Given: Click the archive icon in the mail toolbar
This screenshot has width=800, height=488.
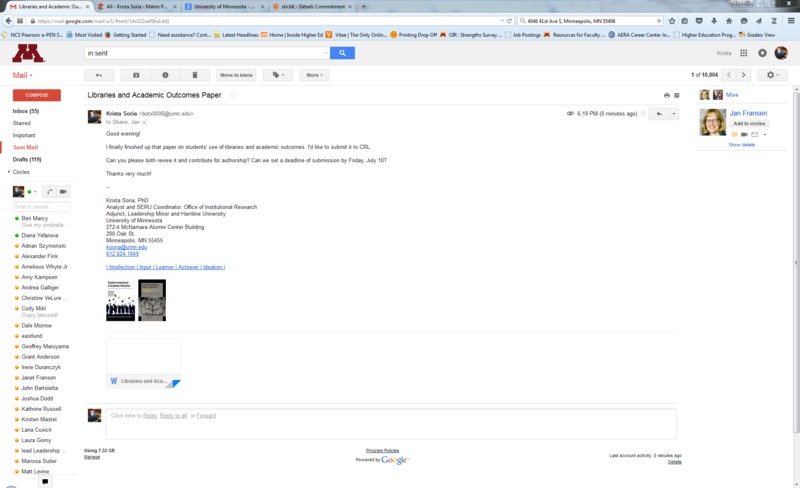Looking at the screenshot, I should tap(136, 75).
